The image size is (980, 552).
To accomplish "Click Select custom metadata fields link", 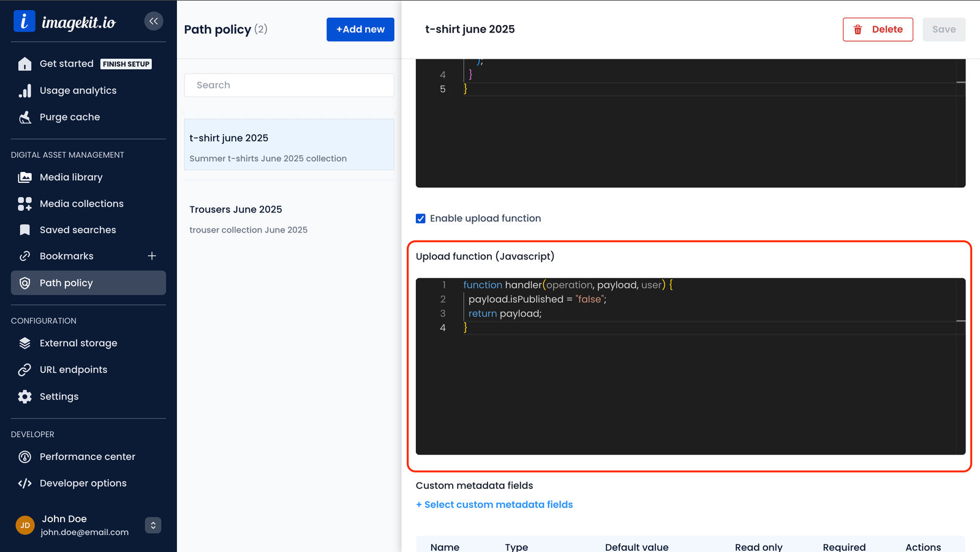I will point(494,505).
